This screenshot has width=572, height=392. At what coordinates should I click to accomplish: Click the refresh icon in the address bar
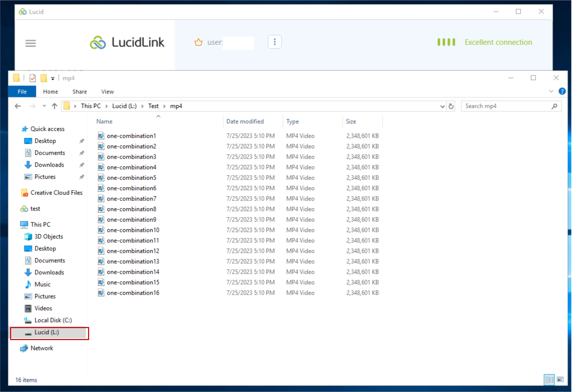pos(451,106)
